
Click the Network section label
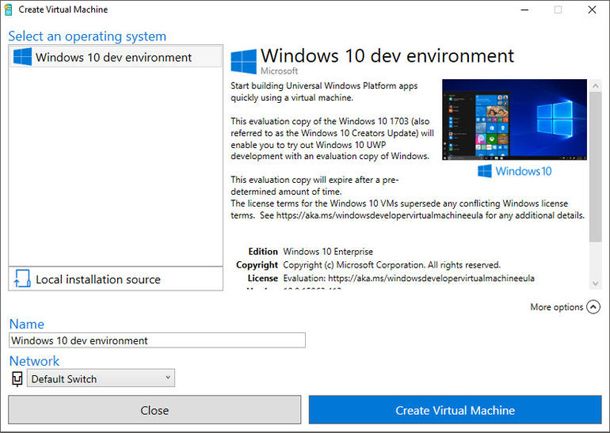coord(34,361)
